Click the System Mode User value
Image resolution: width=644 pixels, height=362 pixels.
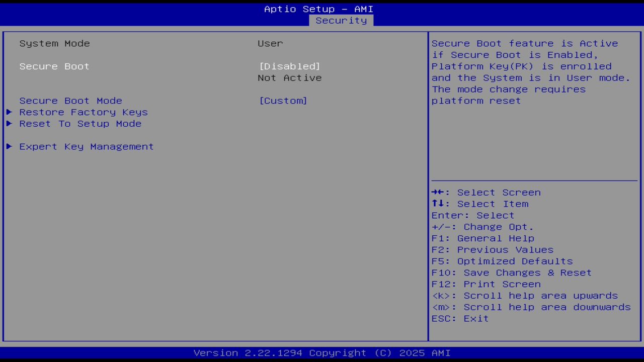[270, 43]
